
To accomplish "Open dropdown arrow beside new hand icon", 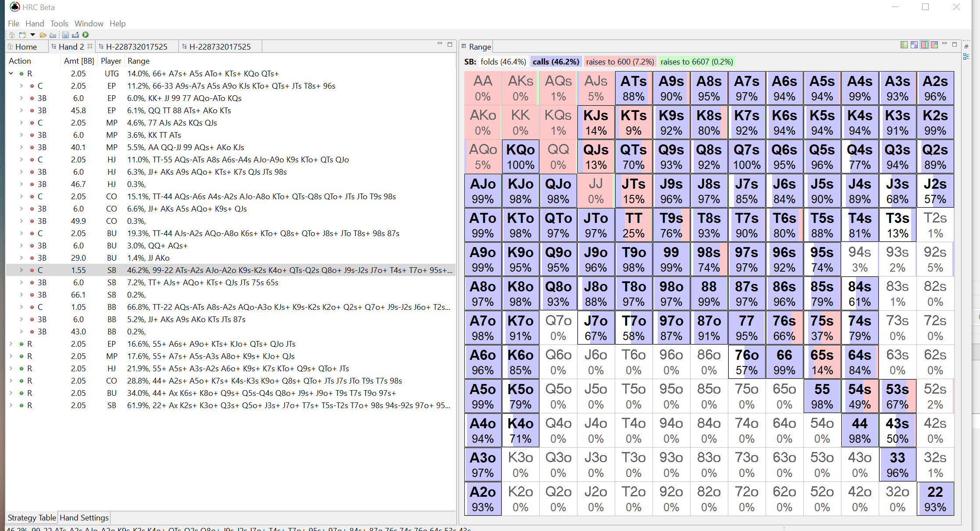I will click(x=32, y=35).
